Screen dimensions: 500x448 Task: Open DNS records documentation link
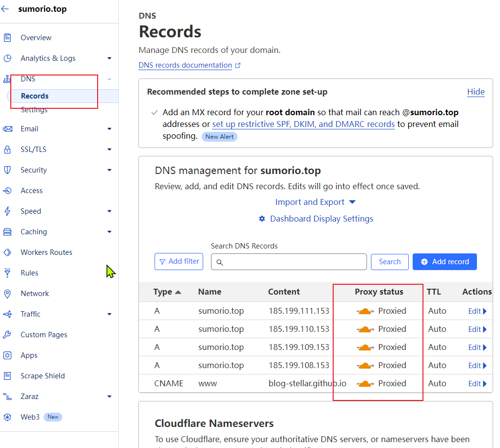(x=185, y=65)
